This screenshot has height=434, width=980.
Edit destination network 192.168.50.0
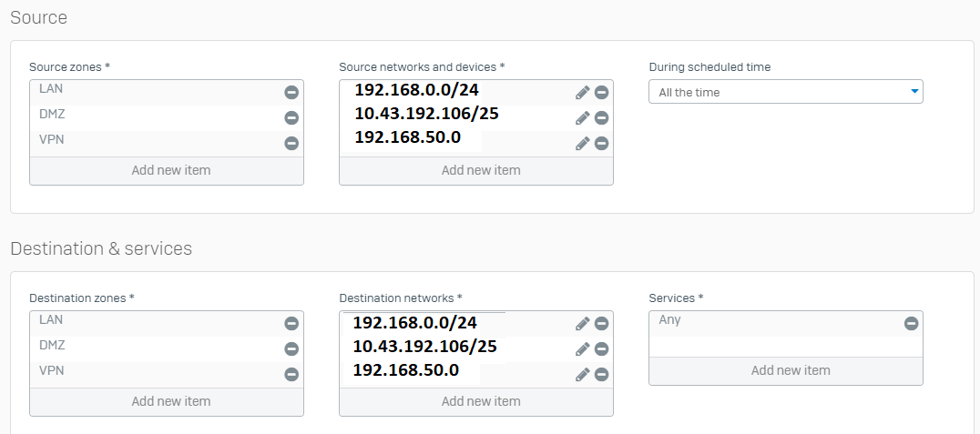click(x=583, y=375)
